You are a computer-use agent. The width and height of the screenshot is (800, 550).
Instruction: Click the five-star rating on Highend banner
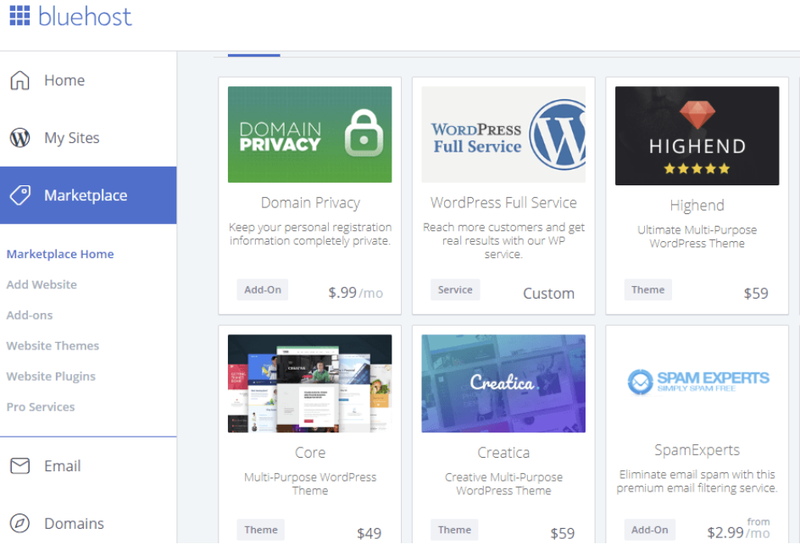[697, 168]
